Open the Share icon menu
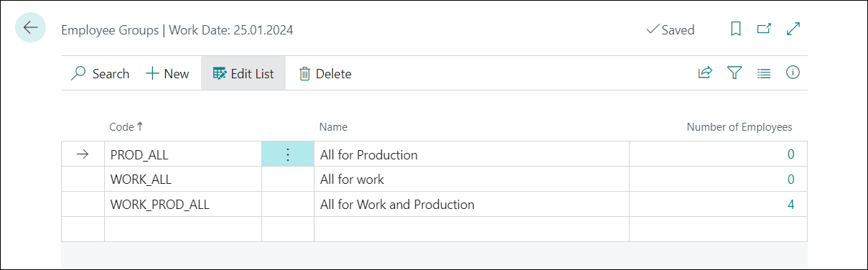This screenshot has height=270, width=868. [705, 73]
